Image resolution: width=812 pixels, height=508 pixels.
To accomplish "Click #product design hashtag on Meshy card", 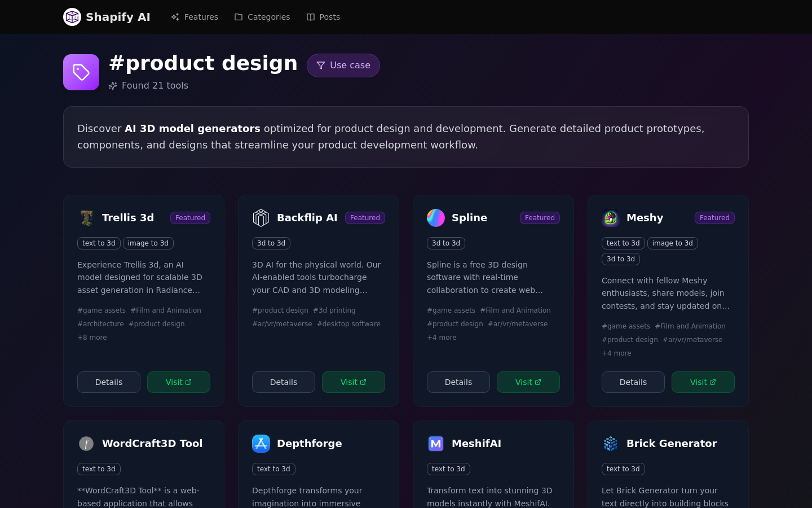I will [630, 340].
